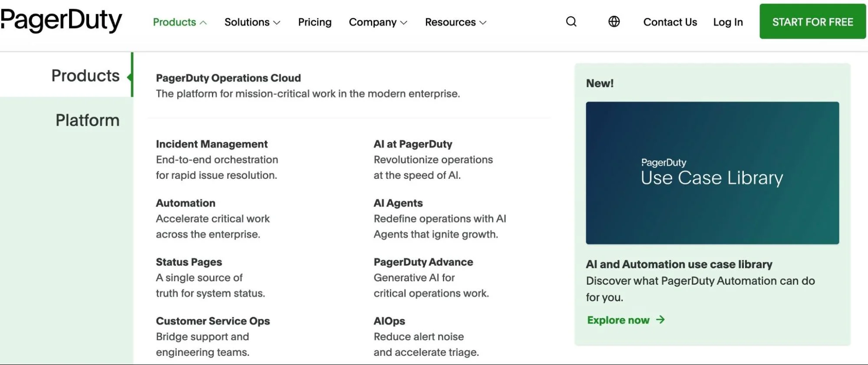Select the Products tab in side panel
The image size is (868, 365).
(x=85, y=76)
